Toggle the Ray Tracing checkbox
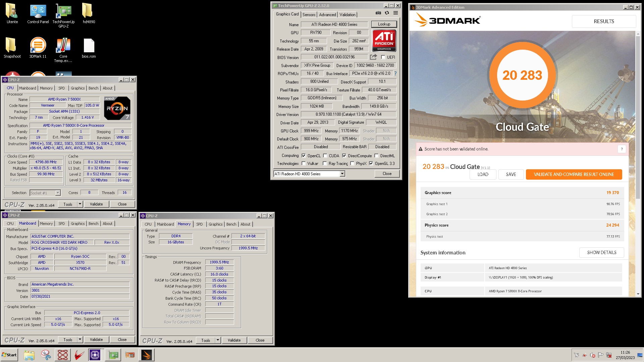The width and height of the screenshot is (644, 362). (325, 164)
